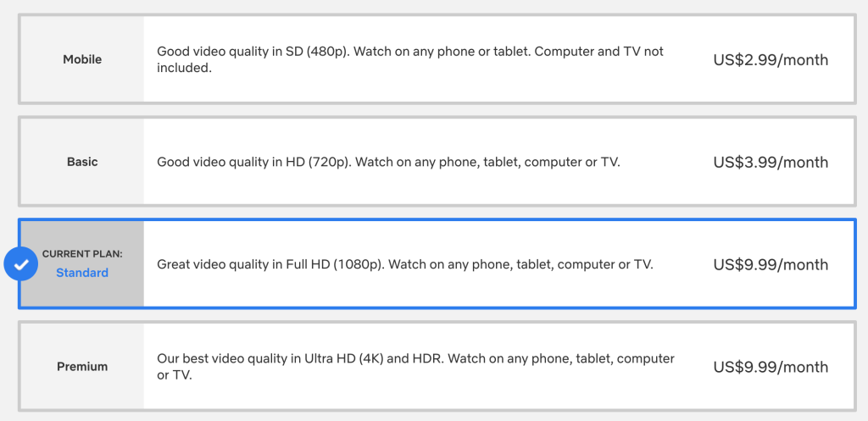The height and width of the screenshot is (421, 868).
Task: Choose the US$2.99/month price
Action: pyautogui.click(x=771, y=60)
